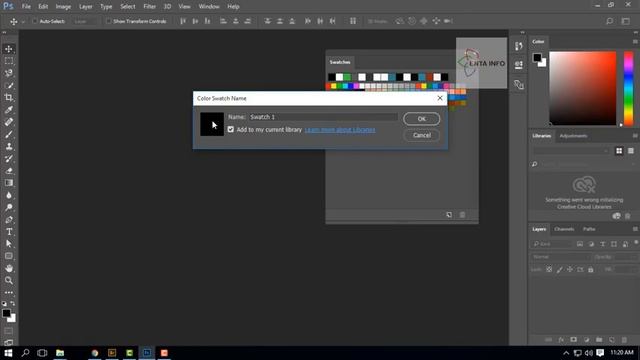Image resolution: width=640 pixels, height=360 pixels.
Task: Open the File menu
Action: [26, 7]
